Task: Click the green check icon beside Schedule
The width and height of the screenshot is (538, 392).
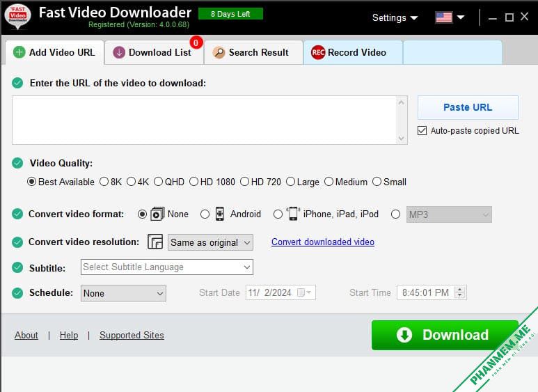Action: point(17,293)
